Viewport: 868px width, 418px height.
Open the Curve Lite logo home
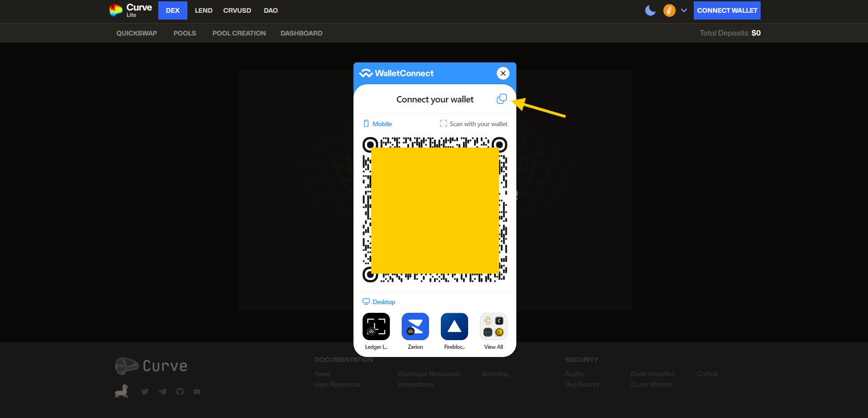pos(131,10)
